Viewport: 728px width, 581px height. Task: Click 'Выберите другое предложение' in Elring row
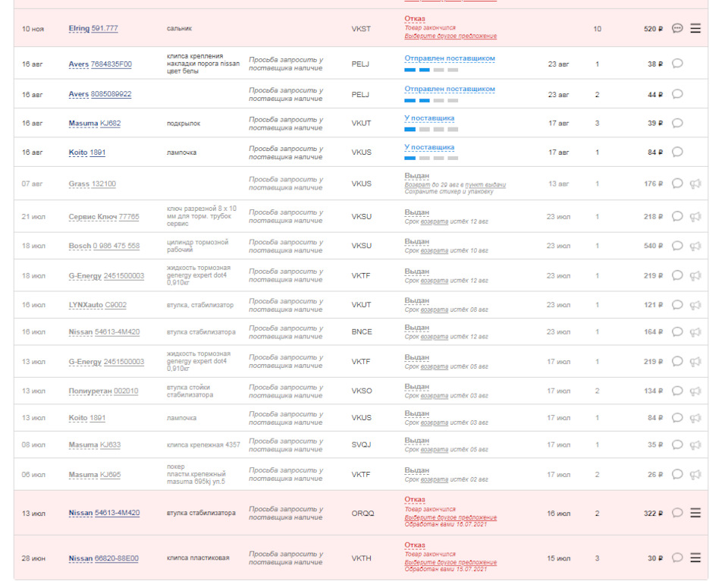450,36
